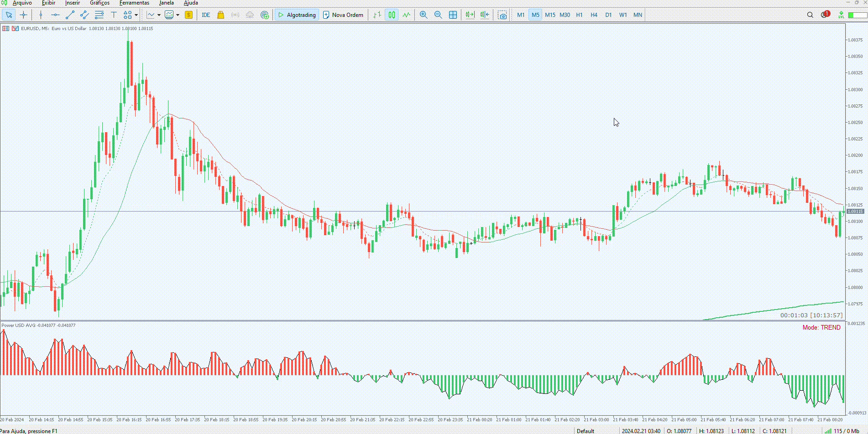Take a chart screenshot with camera icon
Viewport: 868px width, 434px height.
coord(502,15)
